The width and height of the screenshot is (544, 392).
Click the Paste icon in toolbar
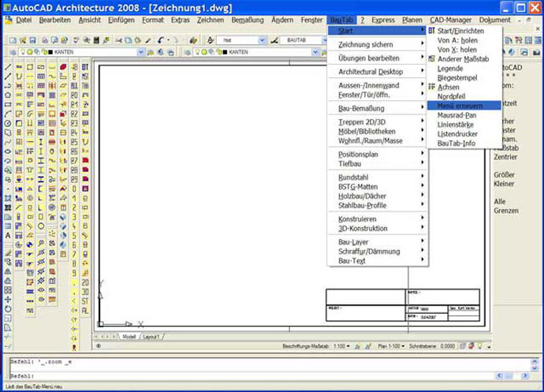point(138,40)
